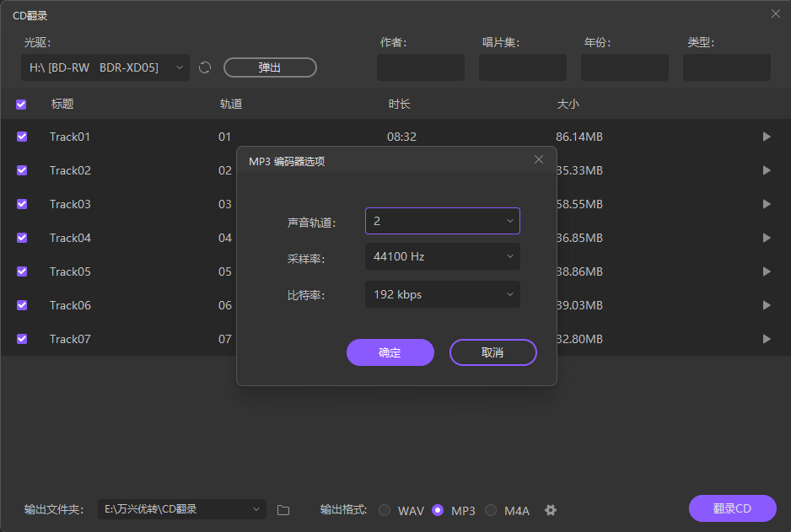Select M4A output format
This screenshot has width=791, height=532.
pos(491,510)
